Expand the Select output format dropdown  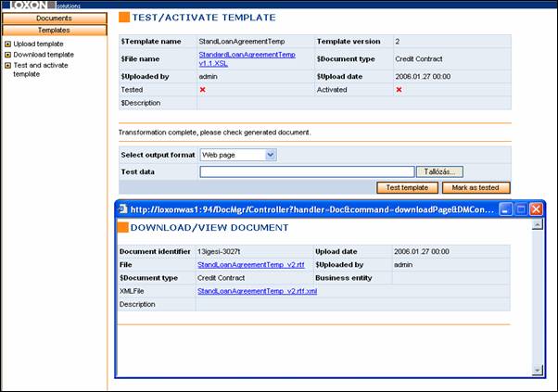click(x=271, y=155)
